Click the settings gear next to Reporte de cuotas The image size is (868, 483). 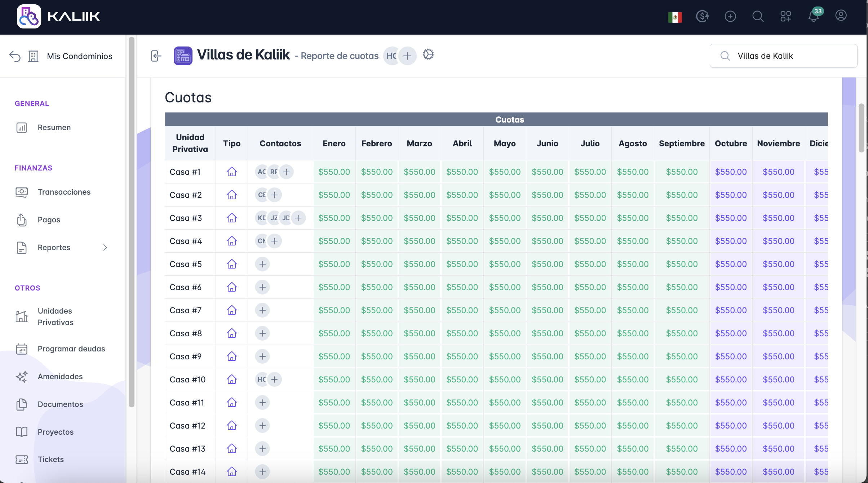click(x=428, y=55)
